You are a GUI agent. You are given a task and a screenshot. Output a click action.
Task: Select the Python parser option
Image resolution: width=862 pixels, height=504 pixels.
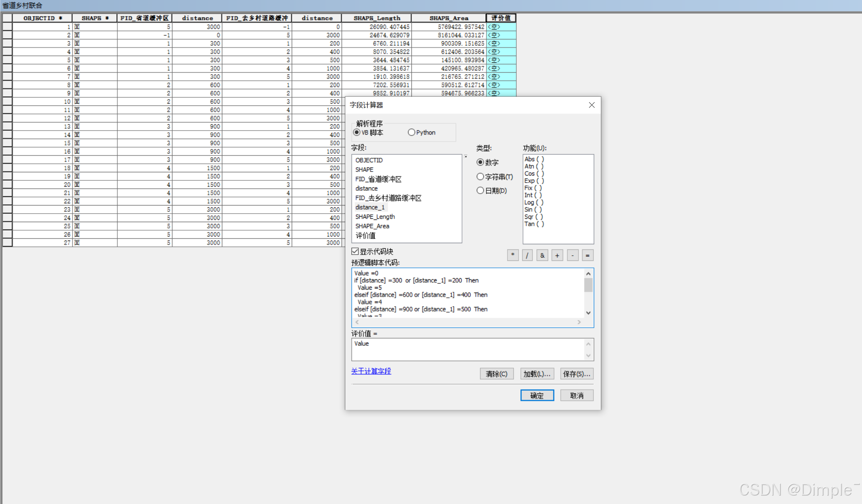click(411, 132)
